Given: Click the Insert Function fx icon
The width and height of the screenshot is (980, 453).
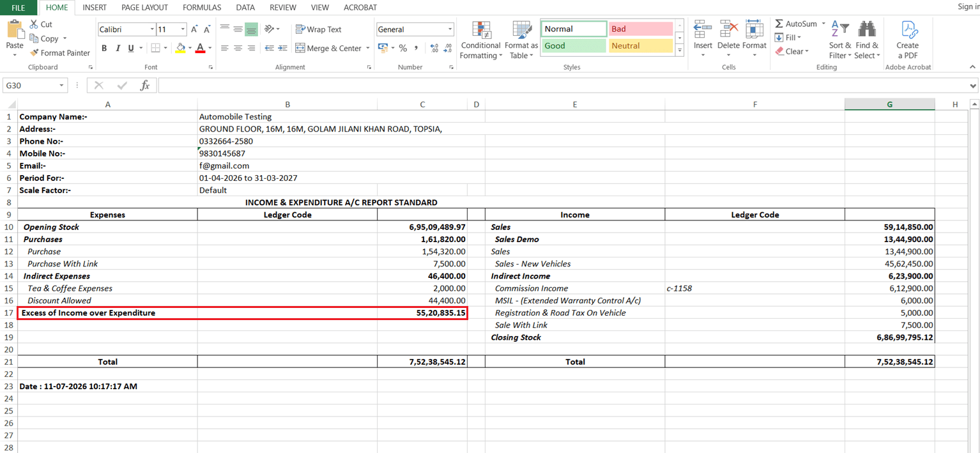Looking at the screenshot, I should [145, 85].
